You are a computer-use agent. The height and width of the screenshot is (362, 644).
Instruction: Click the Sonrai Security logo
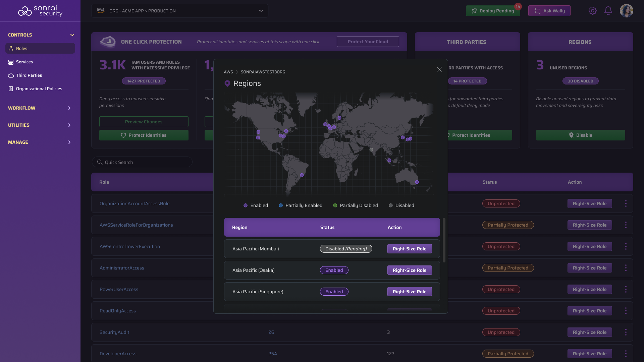point(40,11)
